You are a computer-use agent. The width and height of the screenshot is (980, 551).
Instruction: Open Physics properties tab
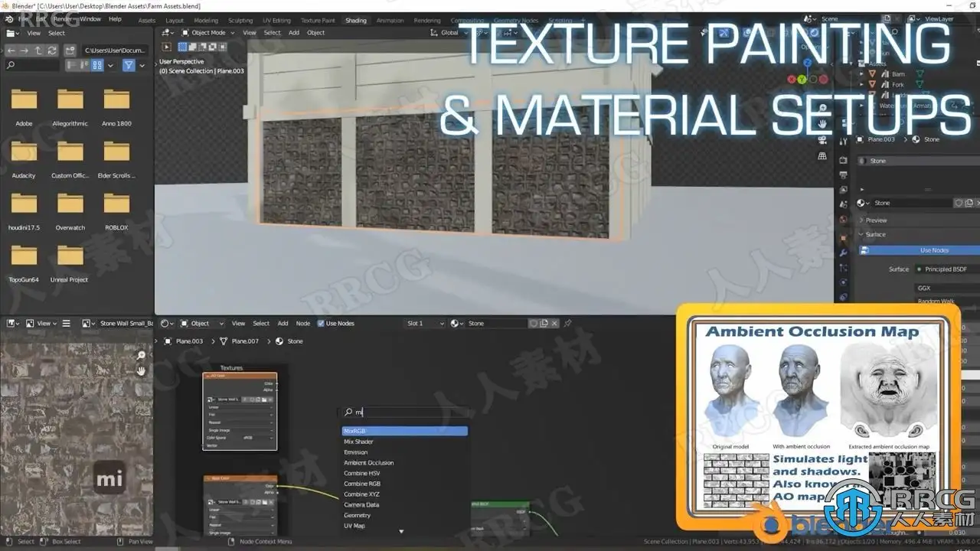coord(843,282)
